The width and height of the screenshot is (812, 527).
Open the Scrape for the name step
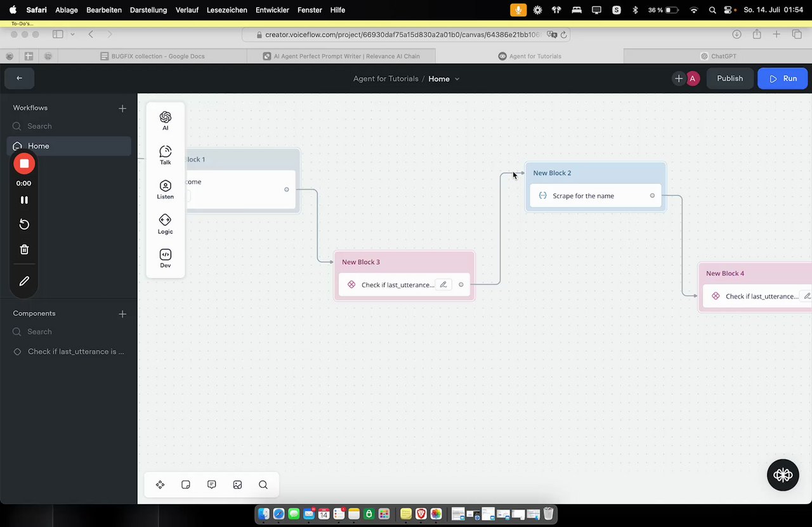pos(595,196)
